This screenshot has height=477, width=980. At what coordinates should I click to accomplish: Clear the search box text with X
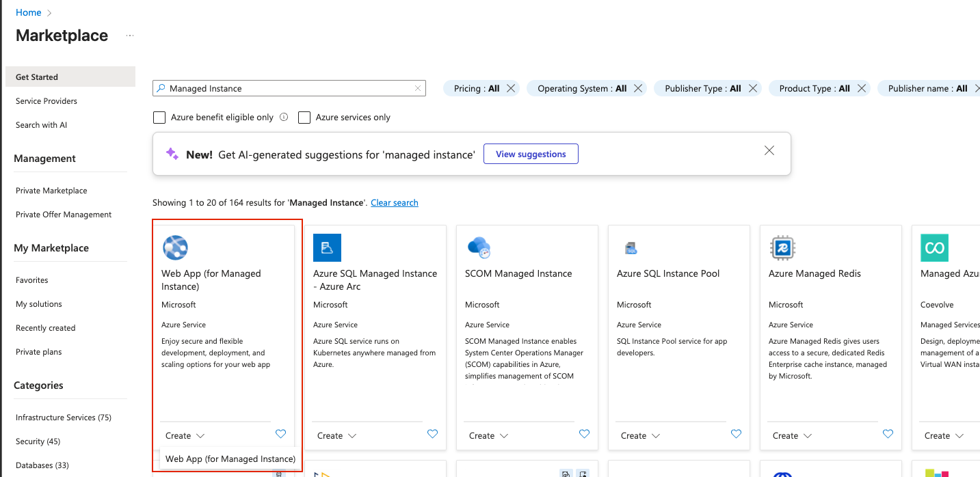pos(418,88)
